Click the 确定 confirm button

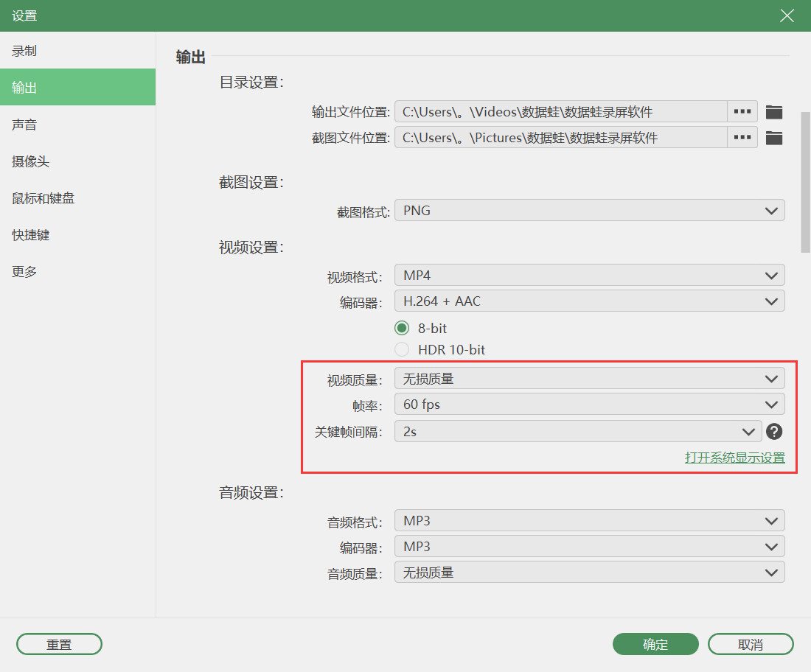[655, 644]
